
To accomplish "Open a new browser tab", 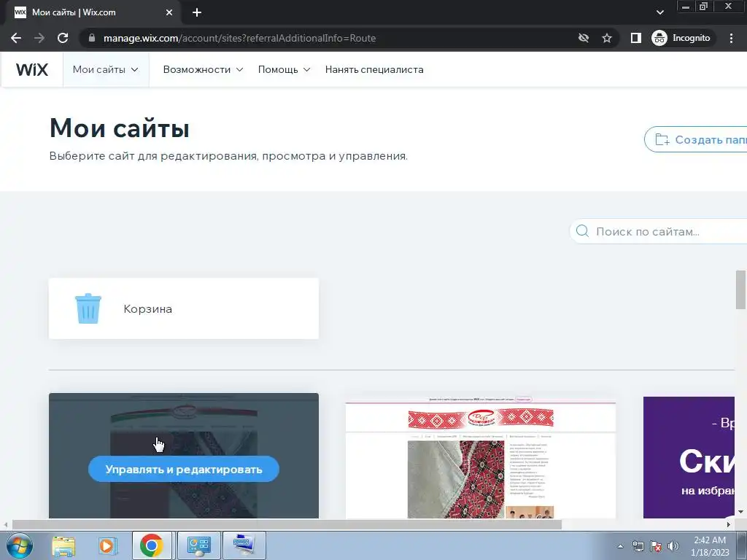I will tap(197, 12).
